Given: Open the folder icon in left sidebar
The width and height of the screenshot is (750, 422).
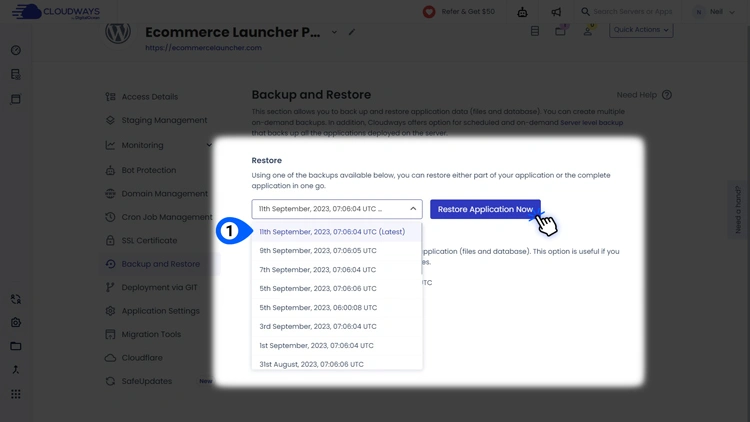Looking at the screenshot, I should pyautogui.click(x=16, y=346).
